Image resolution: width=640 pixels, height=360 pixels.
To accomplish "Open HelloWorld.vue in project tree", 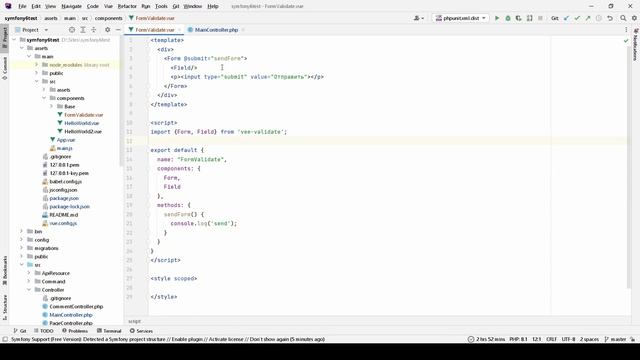I will click(x=82, y=123).
